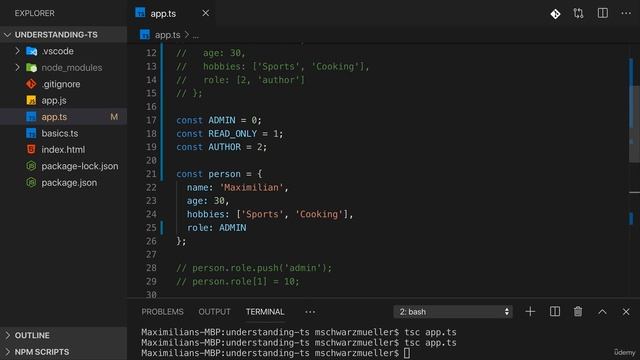Open app.js in the explorer

pyautogui.click(x=63, y=100)
